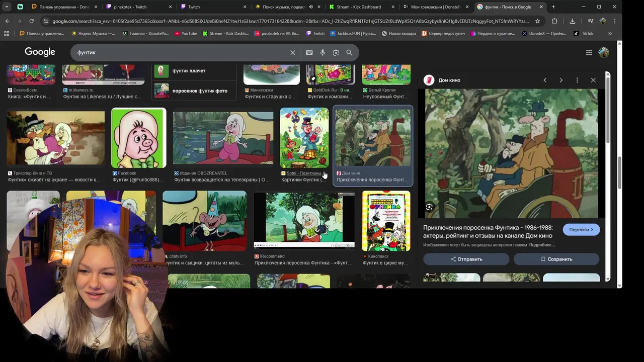644x362 pixels.
Task: Click the Перейти button
Action: pyautogui.click(x=581, y=229)
